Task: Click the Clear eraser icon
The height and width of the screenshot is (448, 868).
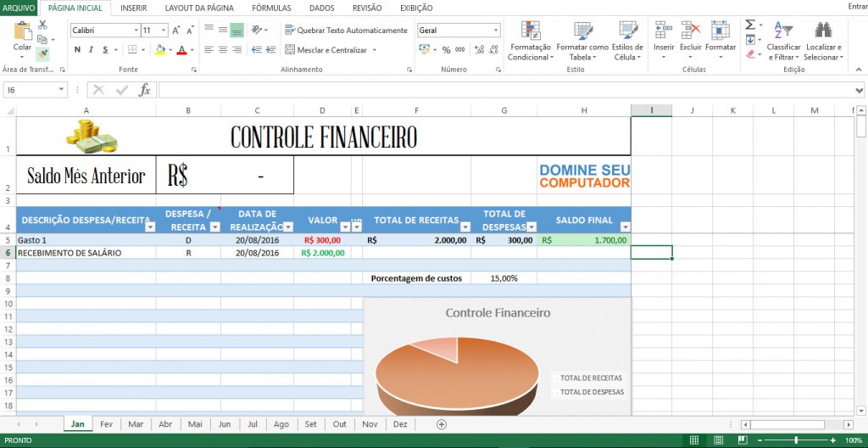Action: coord(750,54)
